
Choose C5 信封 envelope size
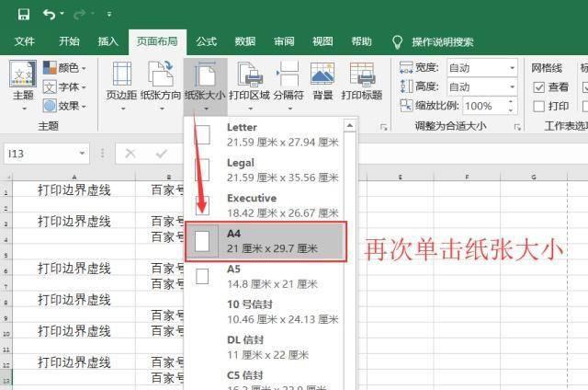pyautogui.click(x=265, y=380)
